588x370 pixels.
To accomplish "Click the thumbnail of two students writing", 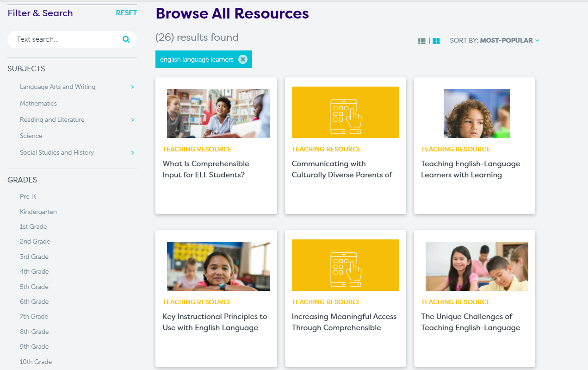I will (477, 266).
